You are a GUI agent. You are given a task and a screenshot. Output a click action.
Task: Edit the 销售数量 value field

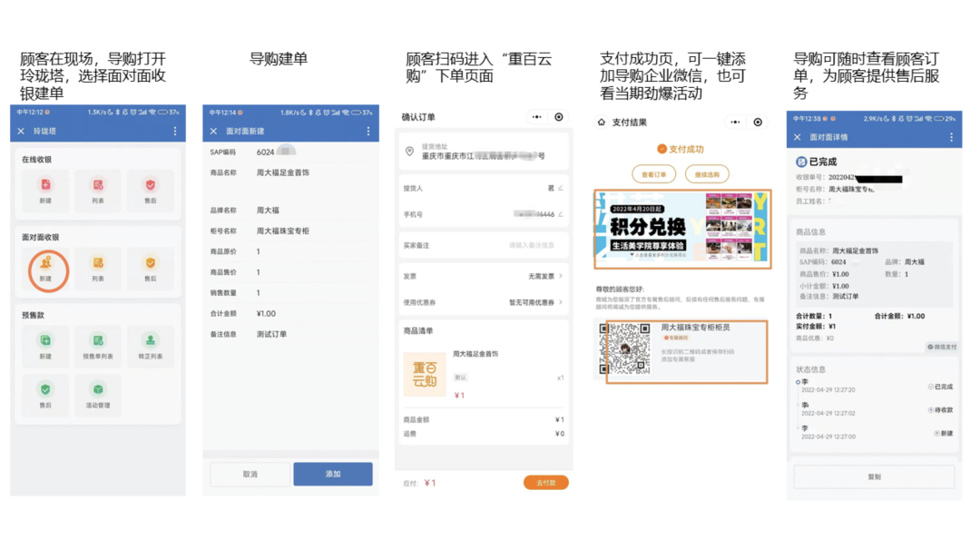coord(258,293)
